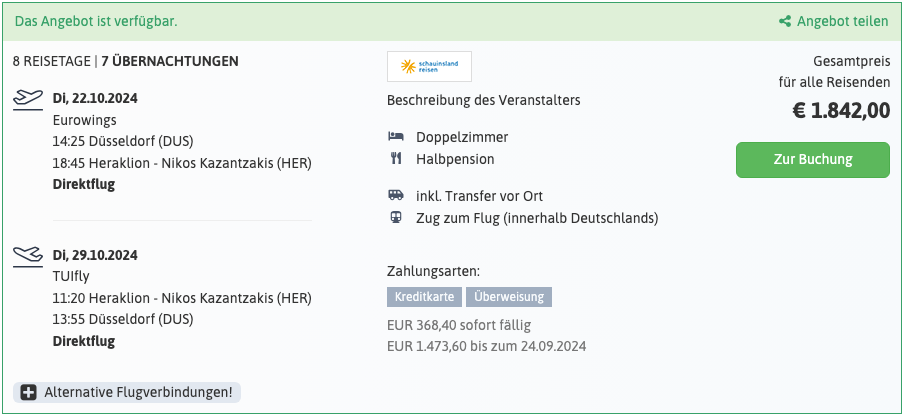
Task: Click the return flight landing icon
Action: click(x=28, y=255)
